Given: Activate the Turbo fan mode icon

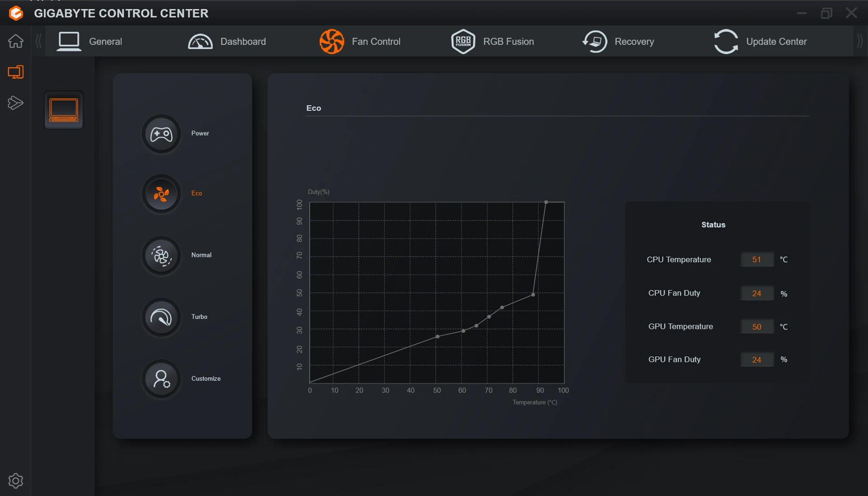Looking at the screenshot, I should 161,318.
